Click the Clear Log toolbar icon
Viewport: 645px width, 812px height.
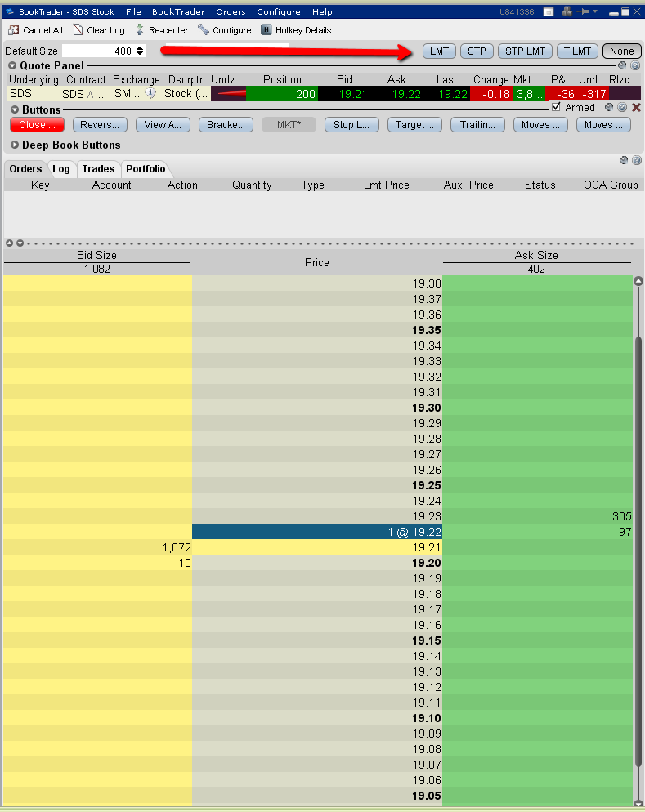[78, 30]
